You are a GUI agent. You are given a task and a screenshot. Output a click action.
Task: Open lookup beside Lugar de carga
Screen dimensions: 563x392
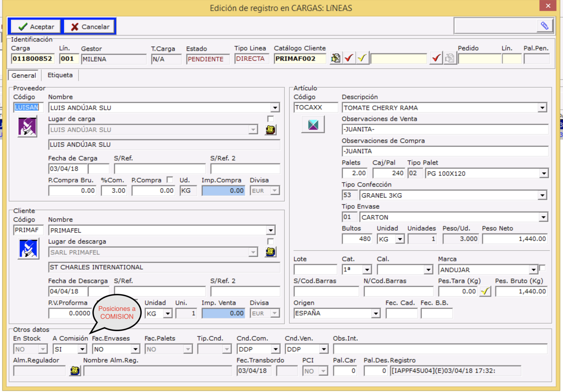[x=270, y=130]
